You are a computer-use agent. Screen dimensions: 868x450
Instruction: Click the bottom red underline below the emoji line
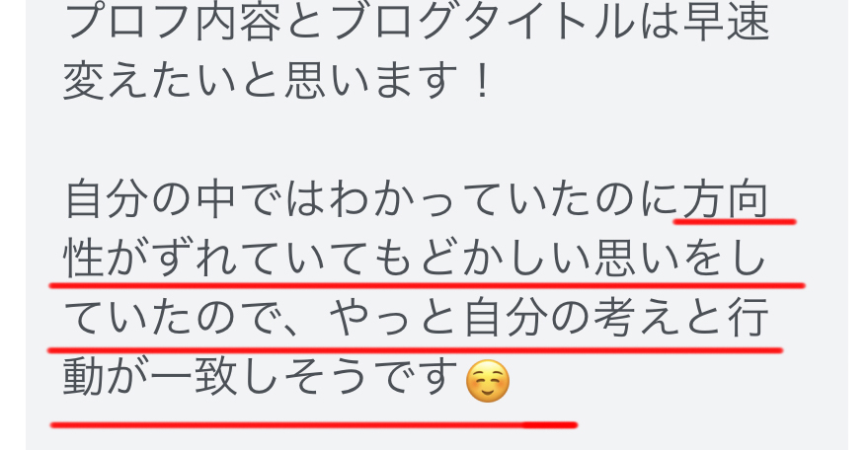point(314,425)
